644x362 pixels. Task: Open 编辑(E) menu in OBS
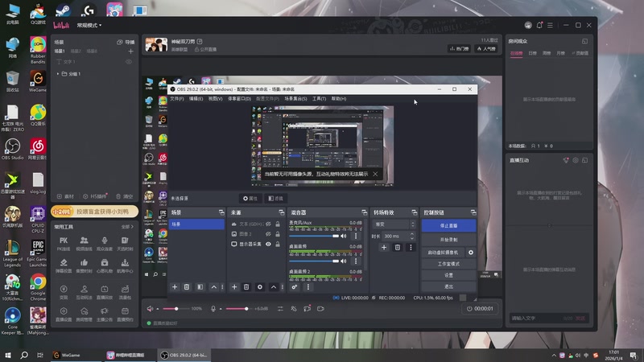tap(196, 99)
